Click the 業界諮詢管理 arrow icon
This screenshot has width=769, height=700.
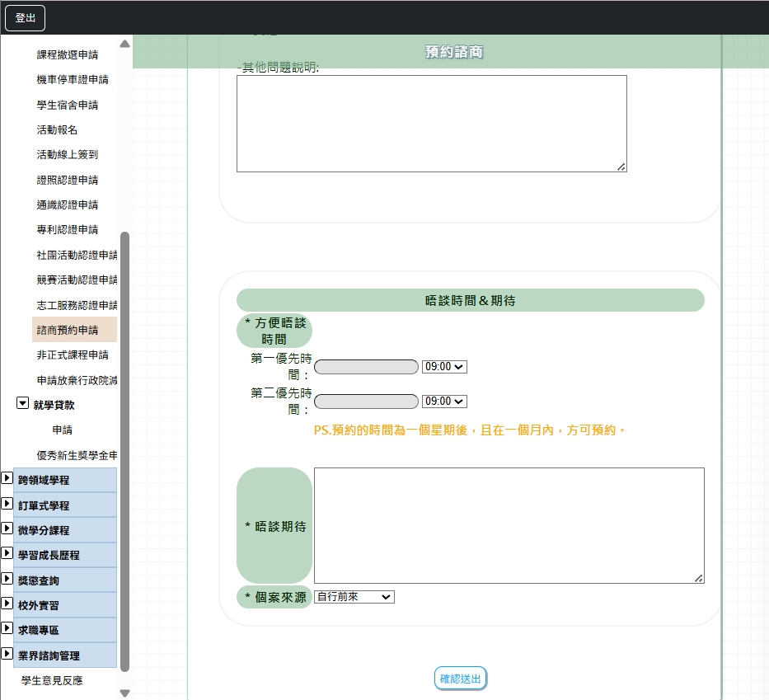tap(7, 655)
